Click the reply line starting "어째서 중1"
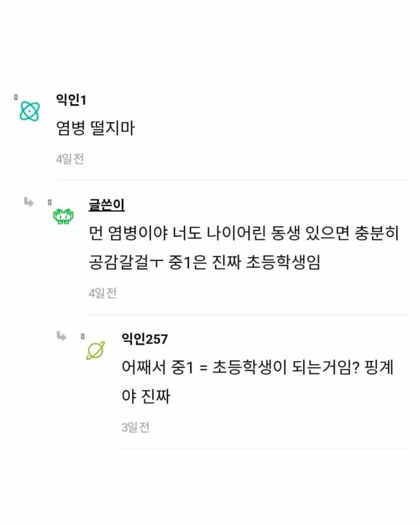 point(257,368)
